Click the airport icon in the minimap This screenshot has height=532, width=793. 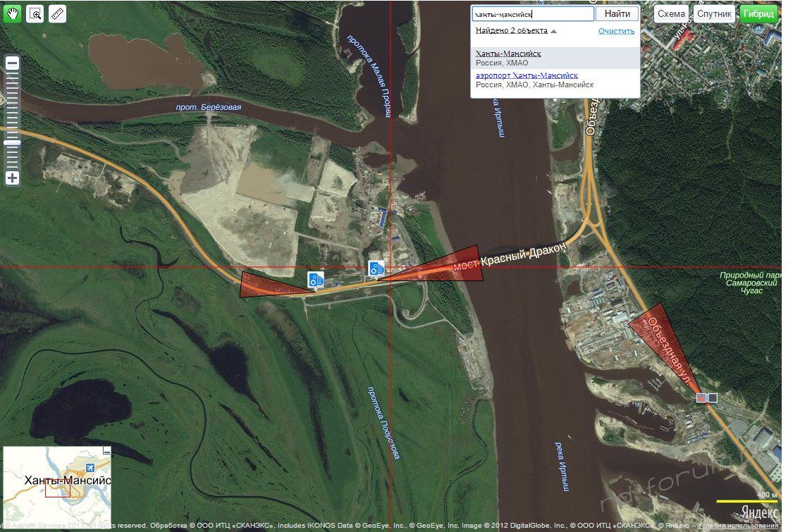tap(90, 467)
